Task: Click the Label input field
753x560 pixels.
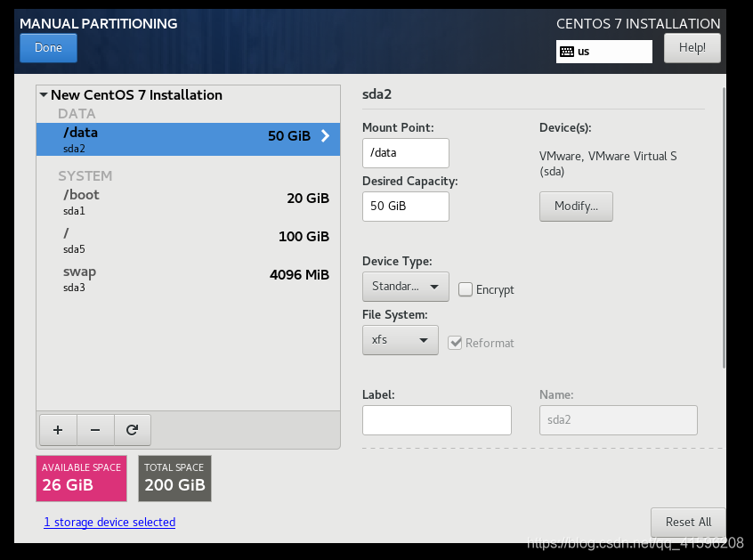Action: coord(436,420)
